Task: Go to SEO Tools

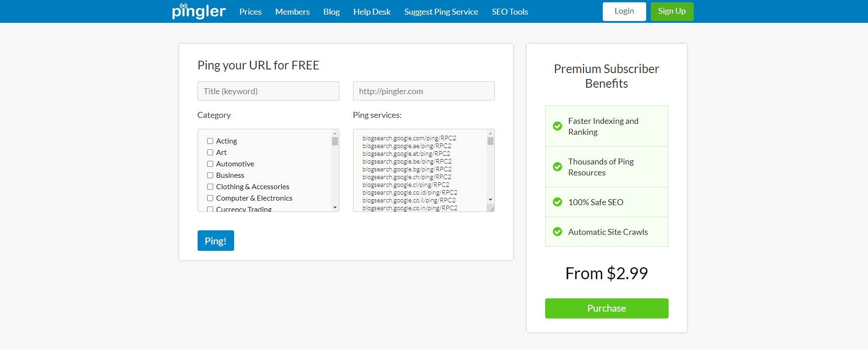Action: [x=509, y=11]
